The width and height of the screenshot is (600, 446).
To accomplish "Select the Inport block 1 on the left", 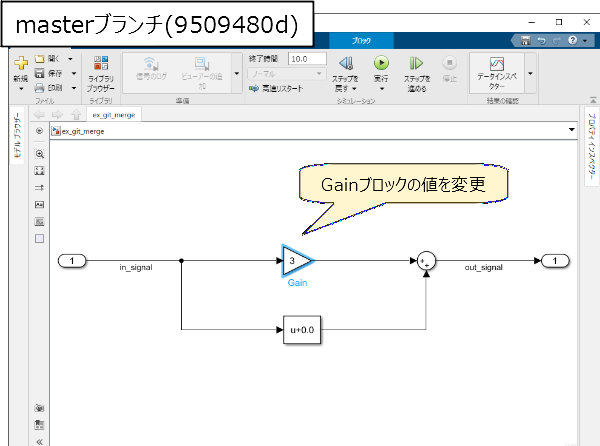I will tap(72, 261).
